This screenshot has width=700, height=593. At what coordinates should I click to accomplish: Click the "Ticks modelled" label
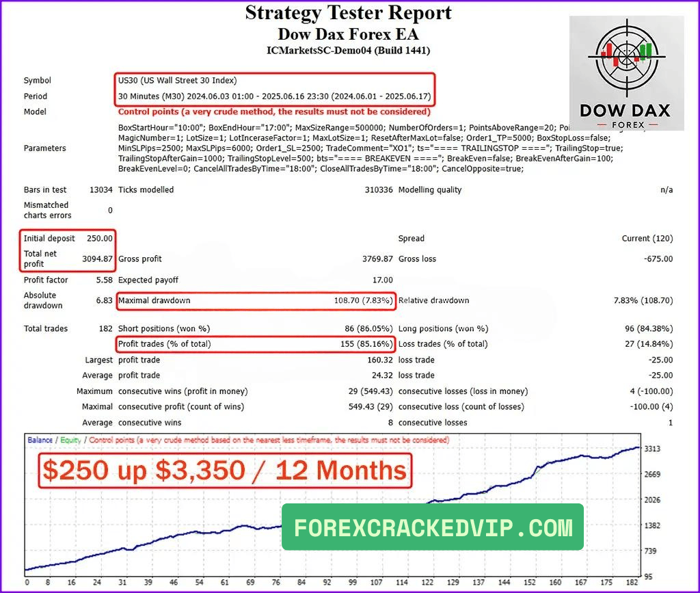click(x=146, y=189)
